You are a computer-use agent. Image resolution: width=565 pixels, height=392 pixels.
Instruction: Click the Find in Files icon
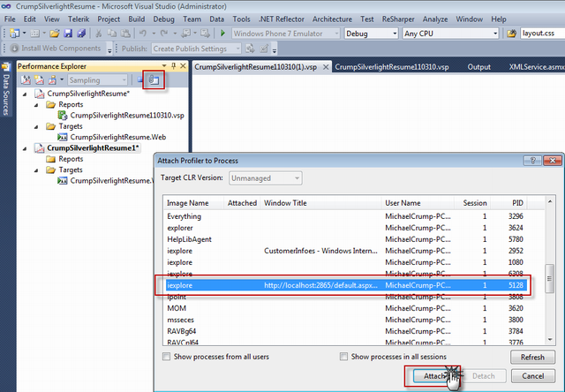click(512, 34)
